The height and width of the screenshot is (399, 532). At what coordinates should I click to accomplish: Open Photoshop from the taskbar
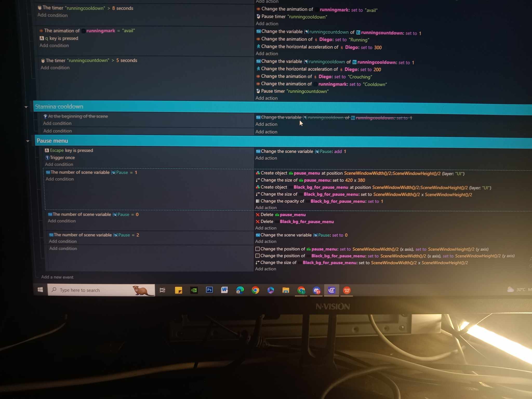[x=209, y=290]
